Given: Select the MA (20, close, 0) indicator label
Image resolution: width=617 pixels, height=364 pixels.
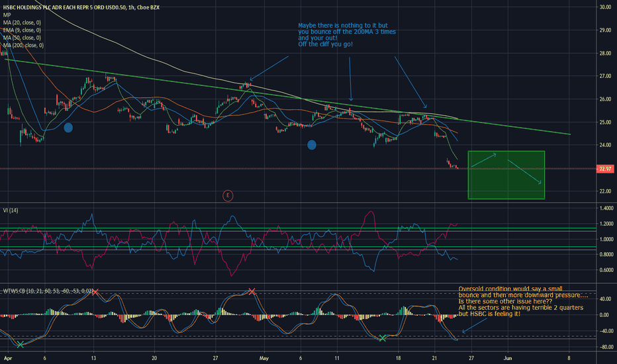Looking at the screenshot, I should [x=22, y=23].
